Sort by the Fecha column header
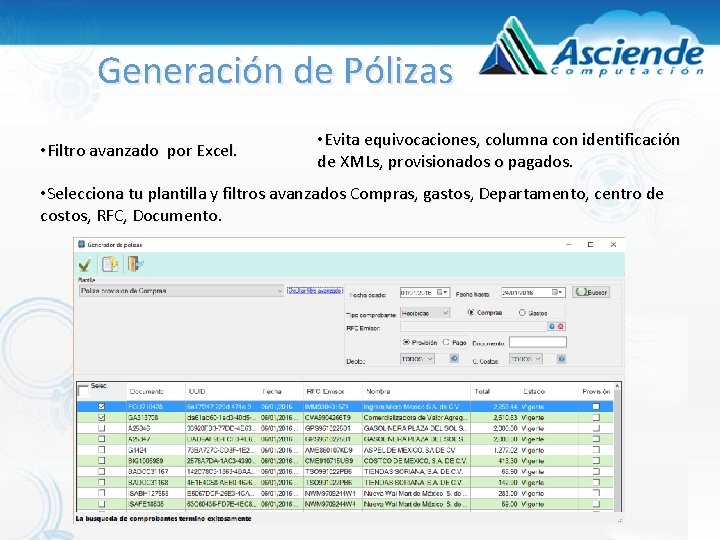 tap(272, 392)
